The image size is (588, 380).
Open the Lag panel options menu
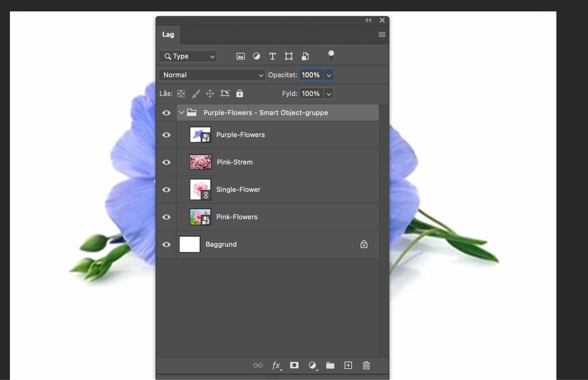382,35
